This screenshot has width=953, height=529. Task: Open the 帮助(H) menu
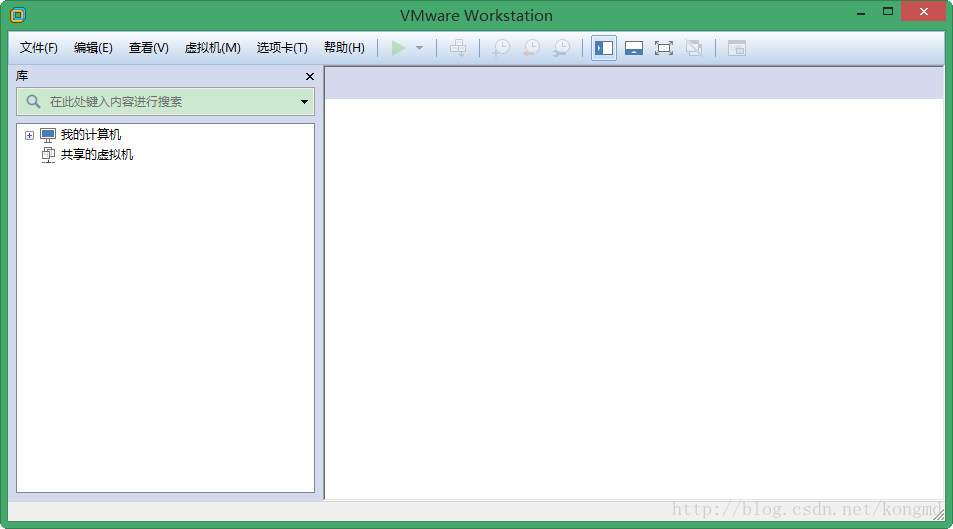tap(344, 47)
